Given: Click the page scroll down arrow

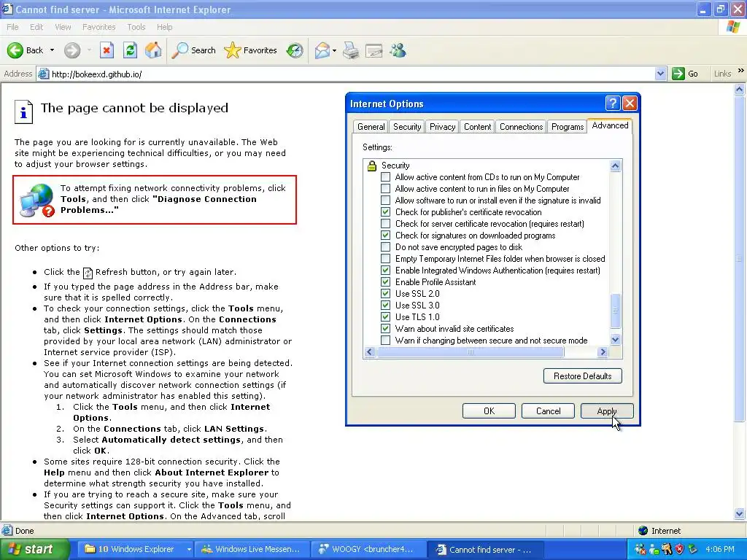Looking at the screenshot, I should click(740, 514).
